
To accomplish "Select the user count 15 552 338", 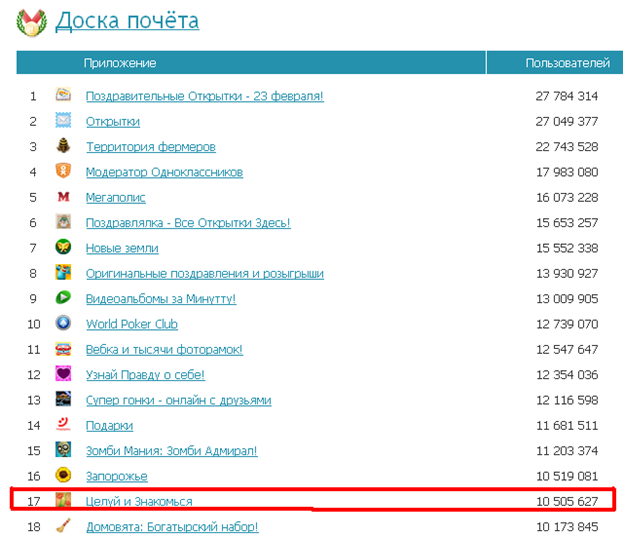I will point(567,248).
